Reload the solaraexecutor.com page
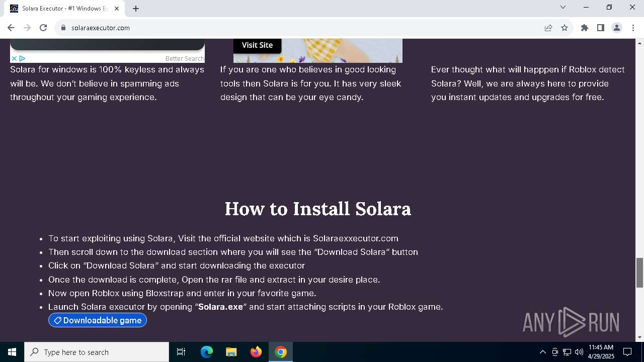Viewport: 644px width, 362px height. tap(43, 28)
